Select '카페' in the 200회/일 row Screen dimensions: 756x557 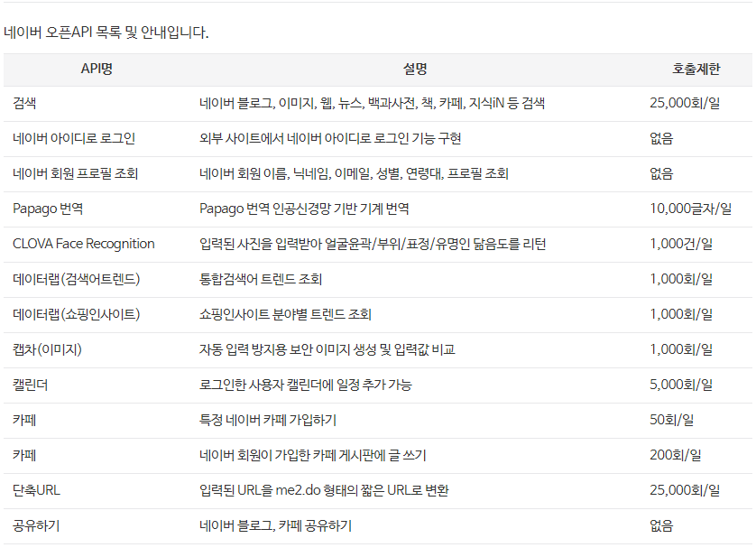click(x=24, y=456)
